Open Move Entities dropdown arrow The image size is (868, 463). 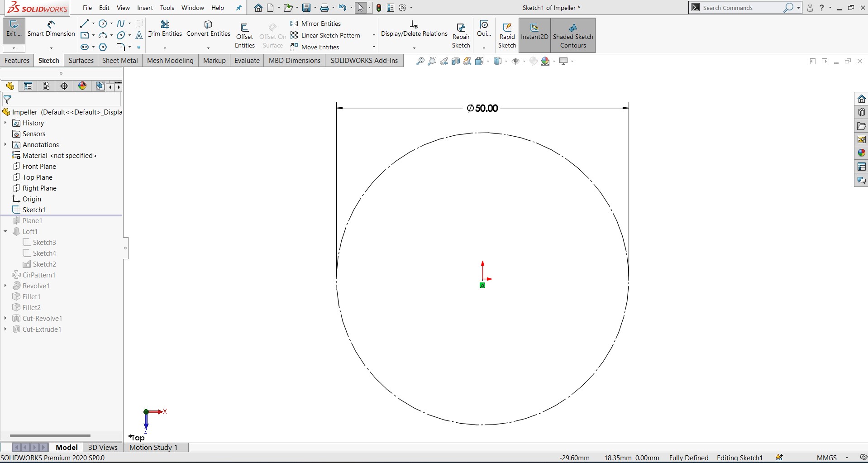click(x=374, y=47)
